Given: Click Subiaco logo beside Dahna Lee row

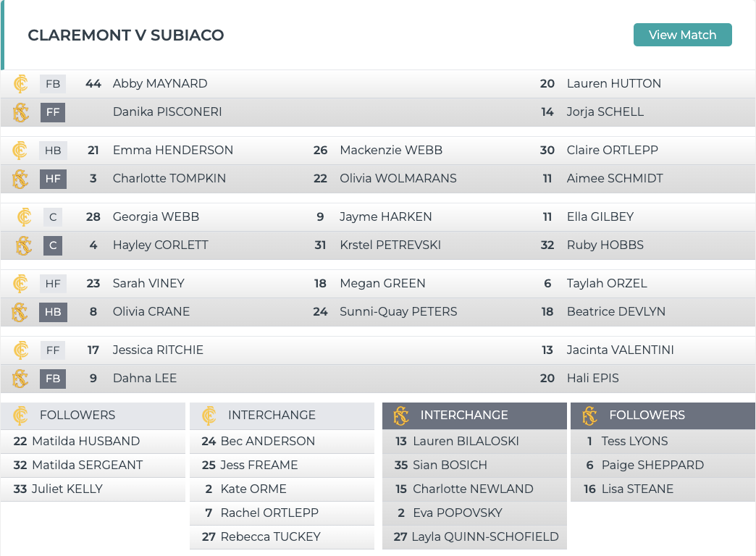Looking at the screenshot, I should pyautogui.click(x=21, y=379).
